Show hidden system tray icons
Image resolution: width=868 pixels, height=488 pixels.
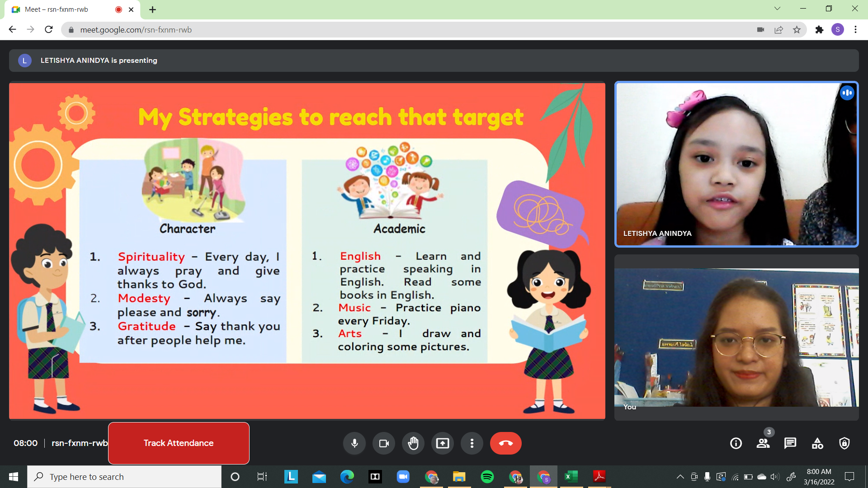[680, 477]
